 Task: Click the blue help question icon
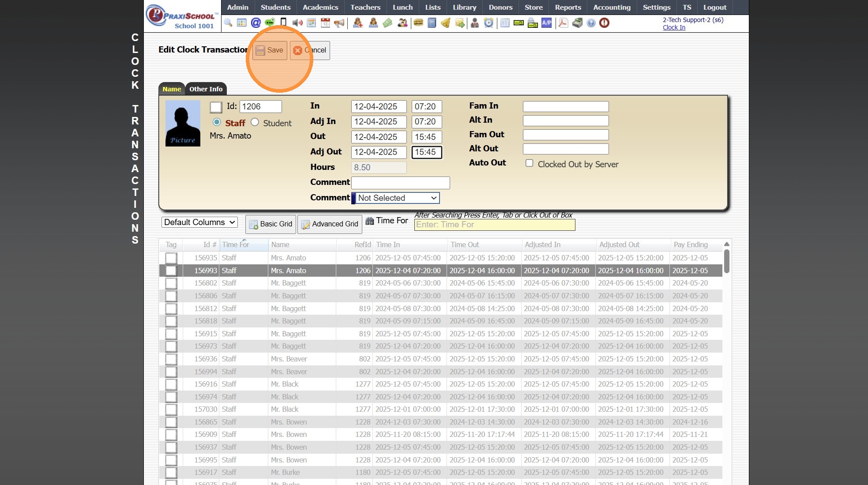point(591,23)
